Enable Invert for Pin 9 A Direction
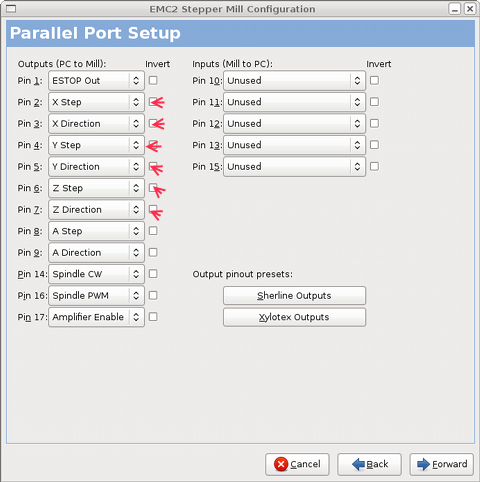 153,252
